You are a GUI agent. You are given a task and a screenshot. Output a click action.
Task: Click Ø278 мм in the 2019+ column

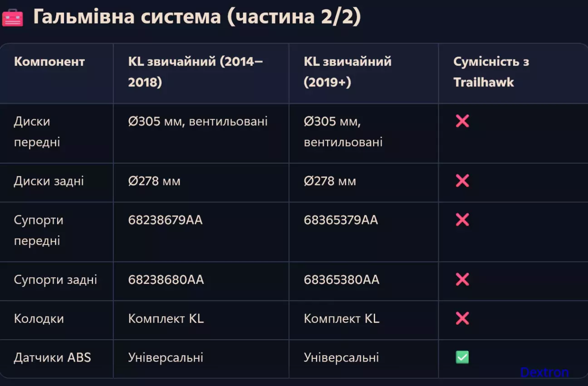330,181
